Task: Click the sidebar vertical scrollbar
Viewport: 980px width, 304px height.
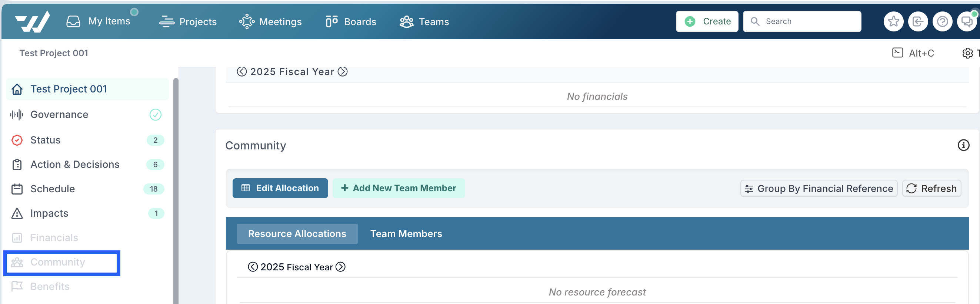Action: click(176, 190)
